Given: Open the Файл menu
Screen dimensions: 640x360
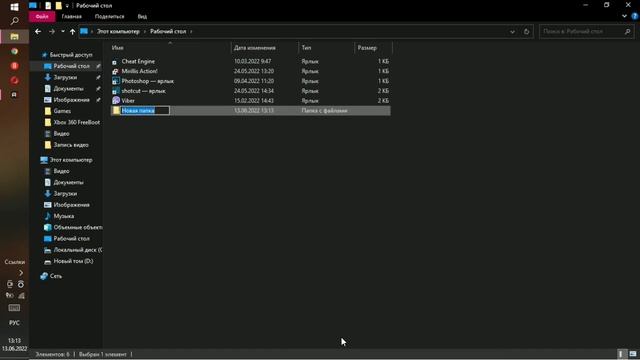Looking at the screenshot, I should coord(42,17).
